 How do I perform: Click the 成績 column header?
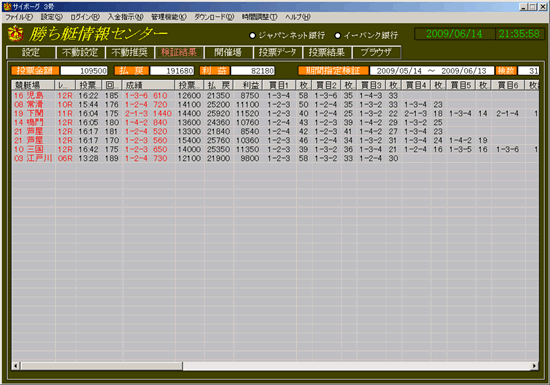coord(149,85)
